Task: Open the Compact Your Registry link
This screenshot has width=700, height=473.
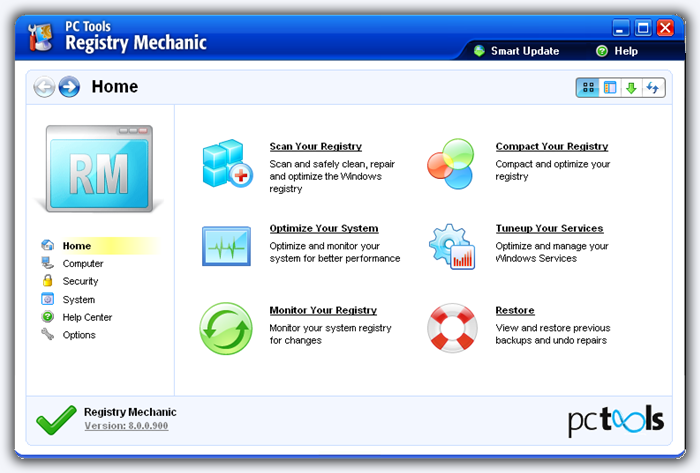Action: coord(552,146)
